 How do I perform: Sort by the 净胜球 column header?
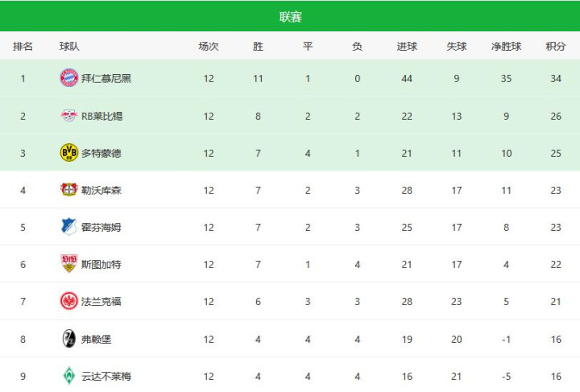click(x=506, y=47)
